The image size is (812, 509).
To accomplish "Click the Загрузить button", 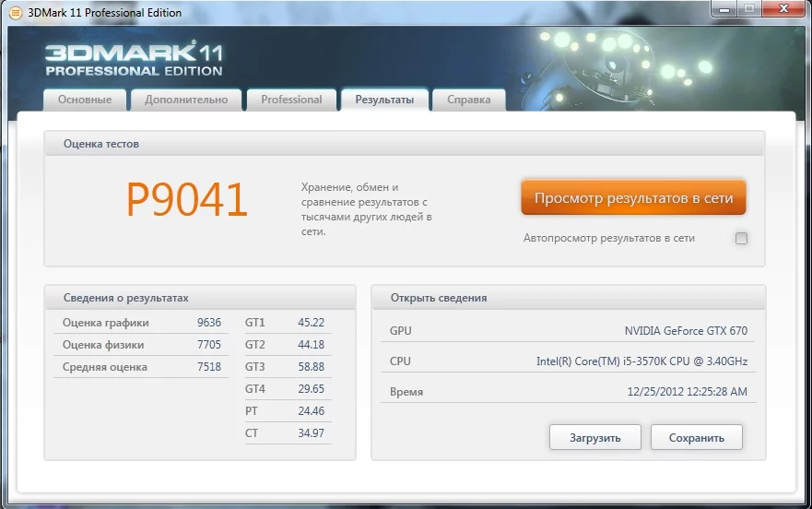I will (595, 438).
